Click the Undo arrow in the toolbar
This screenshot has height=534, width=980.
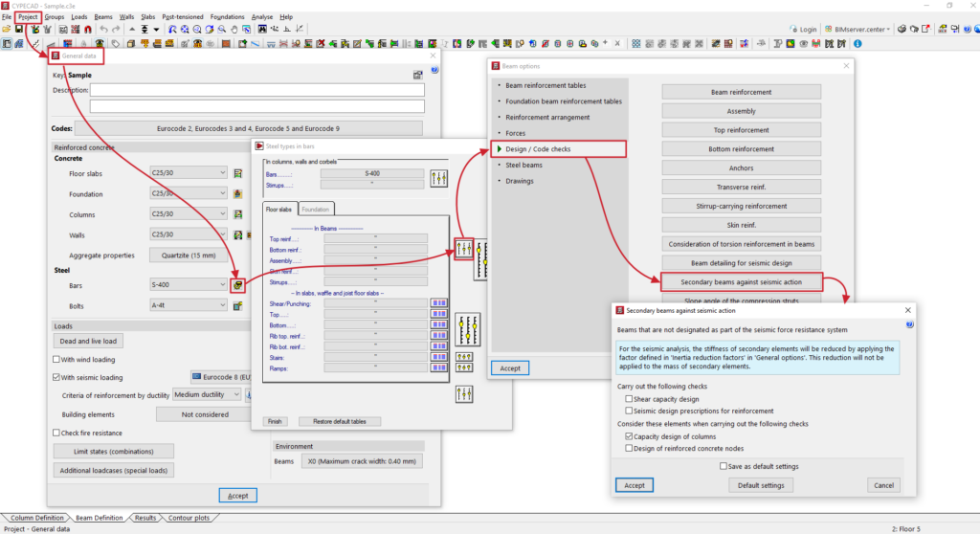pos(103,29)
